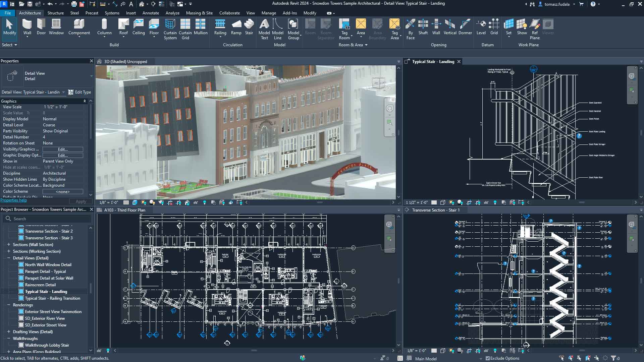Image resolution: width=644 pixels, height=362 pixels.
Task: Switch to the Annotate ribbon tab
Action: point(151,13)
